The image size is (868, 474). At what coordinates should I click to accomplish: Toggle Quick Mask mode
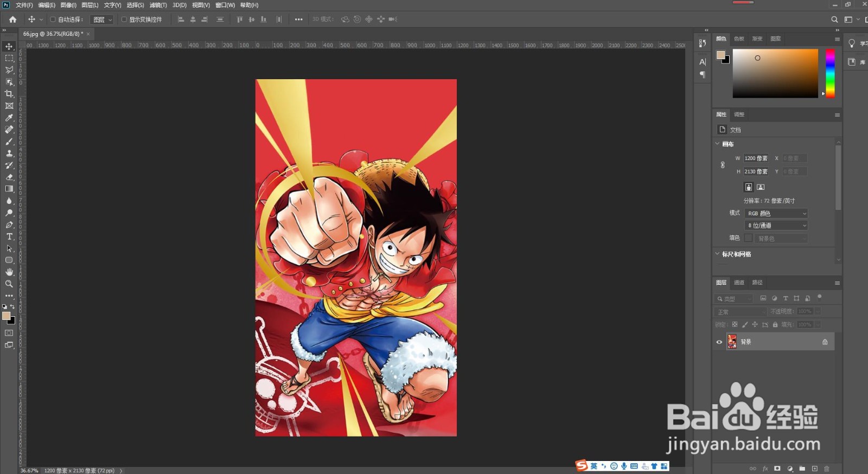tap(9, 333)
